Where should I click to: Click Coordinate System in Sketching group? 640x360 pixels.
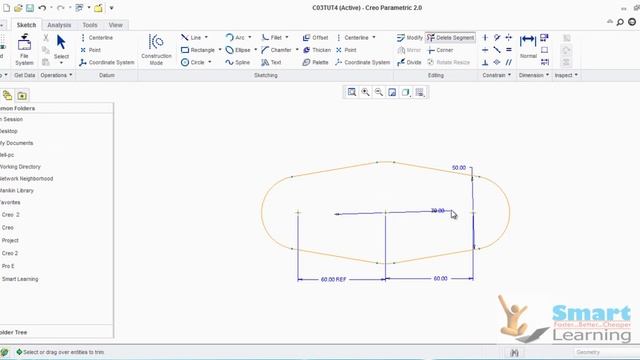tap(362, 62)
